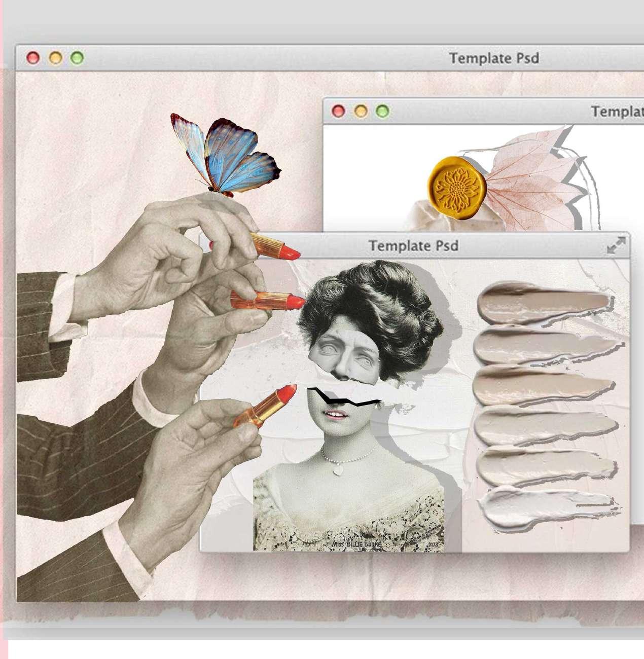Click the rearmost window's Template Psd title
Image resolution: width=644 pixels, height=659 pixels.
tap(494, 58)
